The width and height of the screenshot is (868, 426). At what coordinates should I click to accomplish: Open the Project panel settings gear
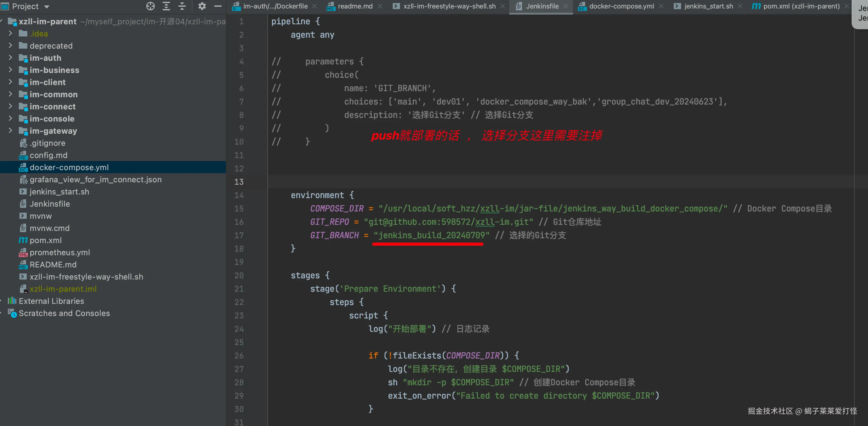[202, 6]
